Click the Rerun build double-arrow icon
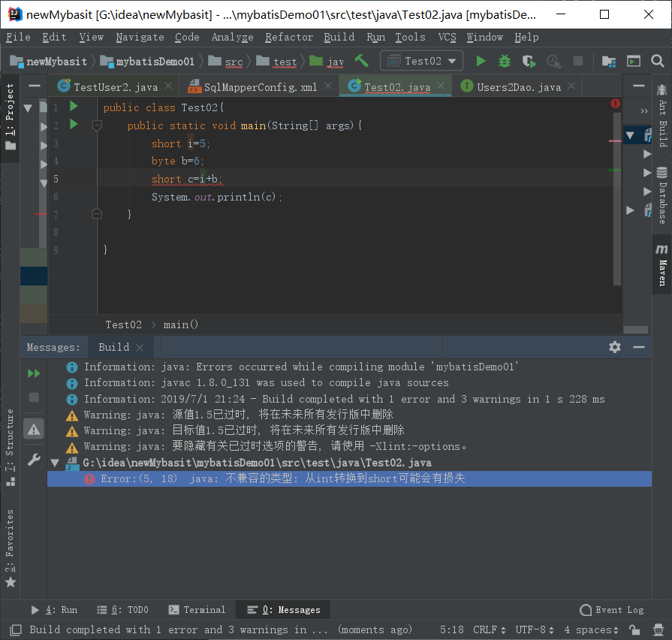672x640 pixels. [x=34, y=373]
